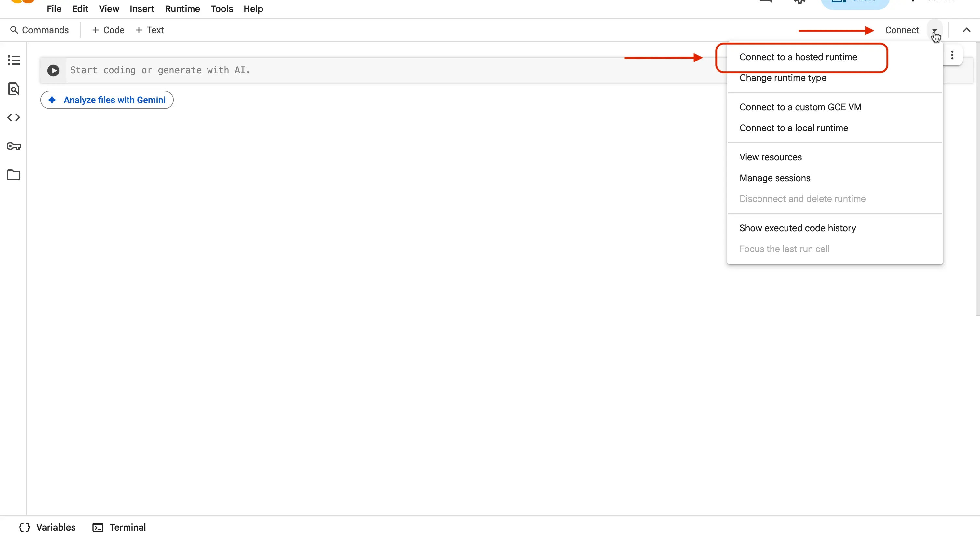Click the Gemini sparkle icon
This screenshot has width=980, height=539.
tap(52, 100)
